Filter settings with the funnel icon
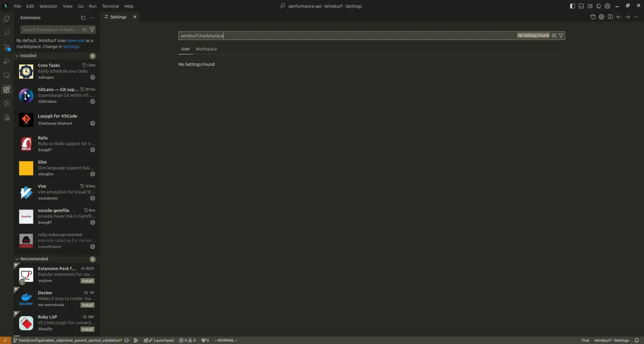 pyautogui.click(x=561, y=36)
